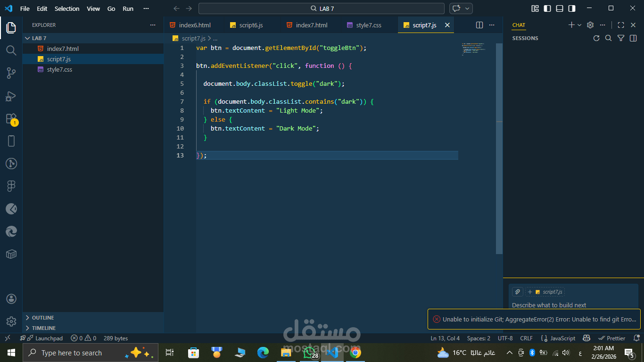
Task: Open the Run and Debug view
Action: 11,96
